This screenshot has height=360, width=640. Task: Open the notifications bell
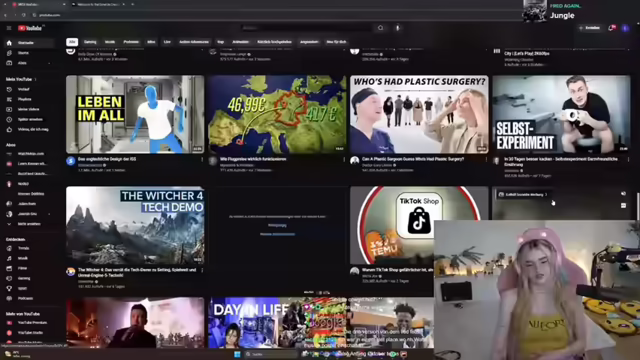click(x=611, y=28)
